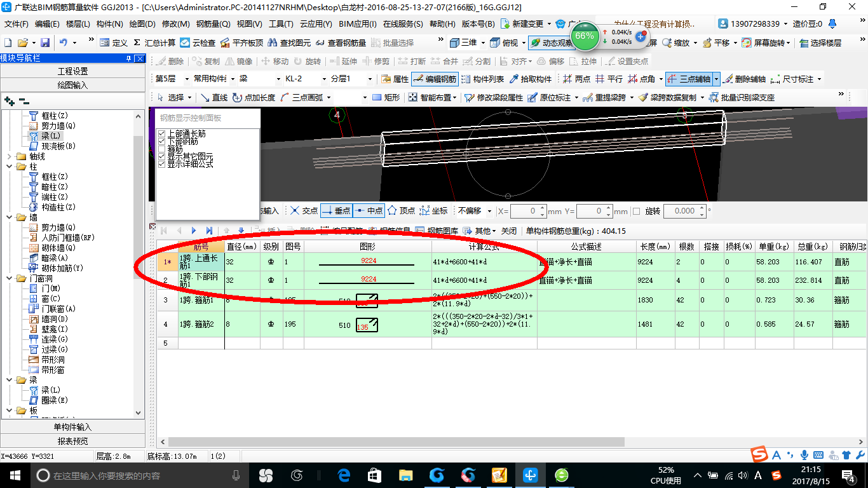This screenshot has height=488, width=868.
Task: Open the 属性 properties panel
Action: tap(395, 79)
